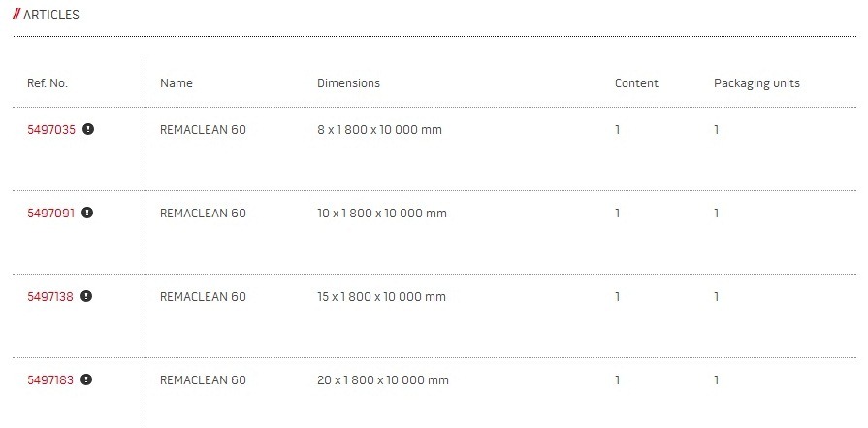Screen dimensions: 868x428
Task: Click the Content column header
Action: click(636, 83)
